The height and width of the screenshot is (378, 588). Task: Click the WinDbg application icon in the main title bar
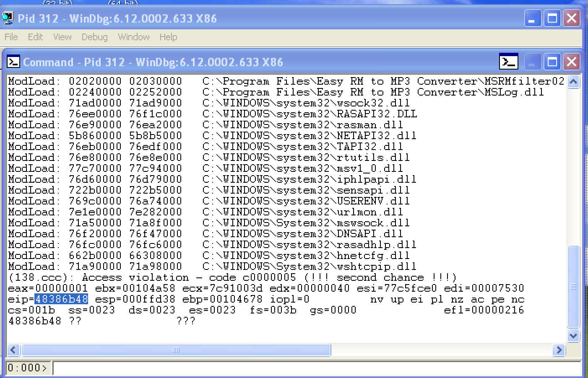click(x=8, y=18)
